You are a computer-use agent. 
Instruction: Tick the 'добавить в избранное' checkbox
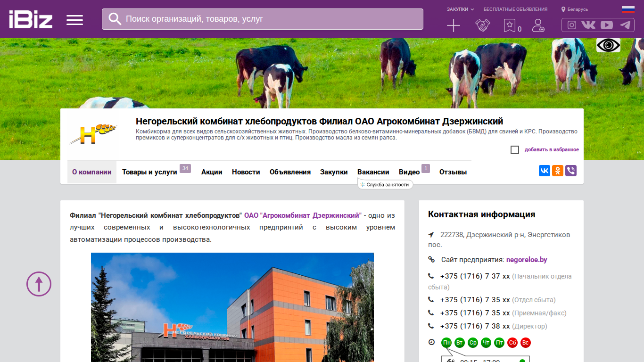[515, 150]
